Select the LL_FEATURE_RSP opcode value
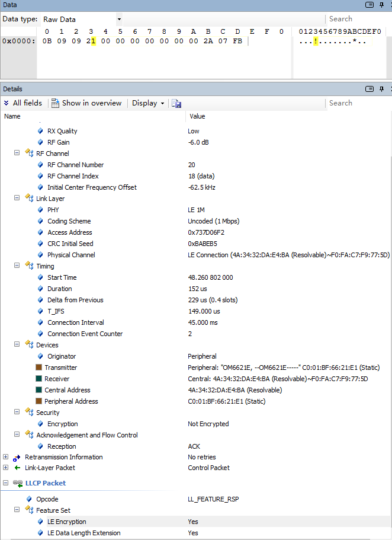Viewport: 392px width, 540px height. [213, 499]
